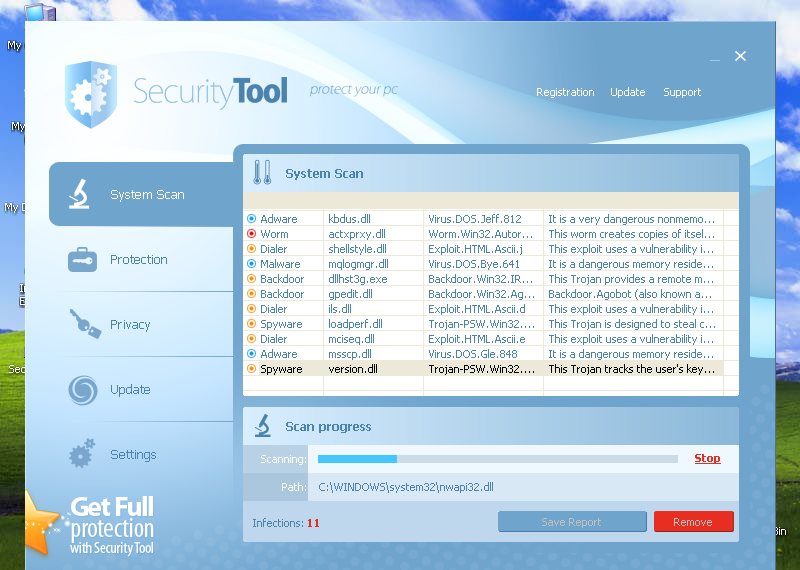Click the Infections: 11 counter
This screenshot has height=570, width=800.
pyautogui.click(x=286, y=523)
